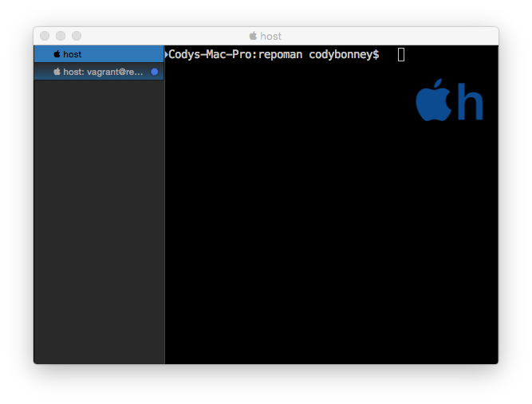Screen dimensions: 532x404
Task: Click the blue activity dot on vagrant tab
Action: point(155,72)
